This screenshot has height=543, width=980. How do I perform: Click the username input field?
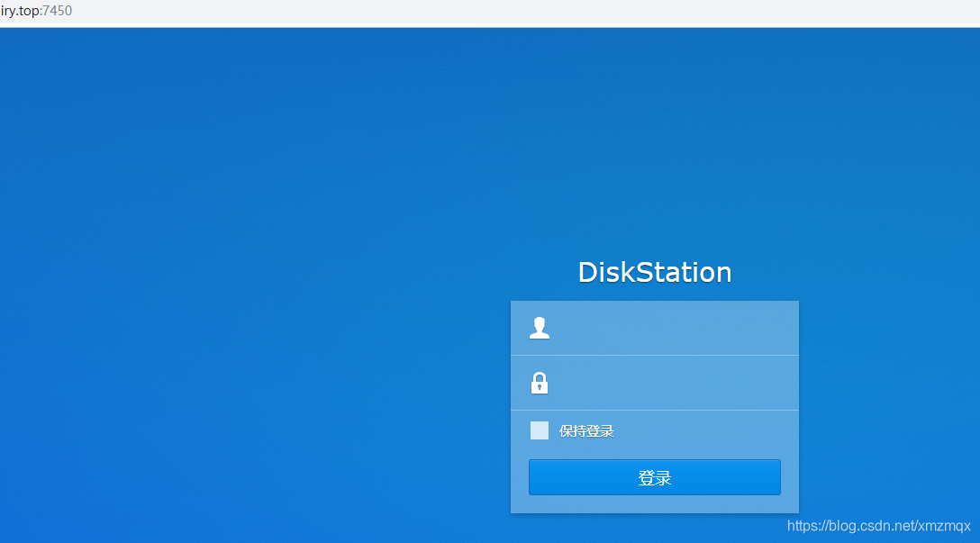click(654, 328)
